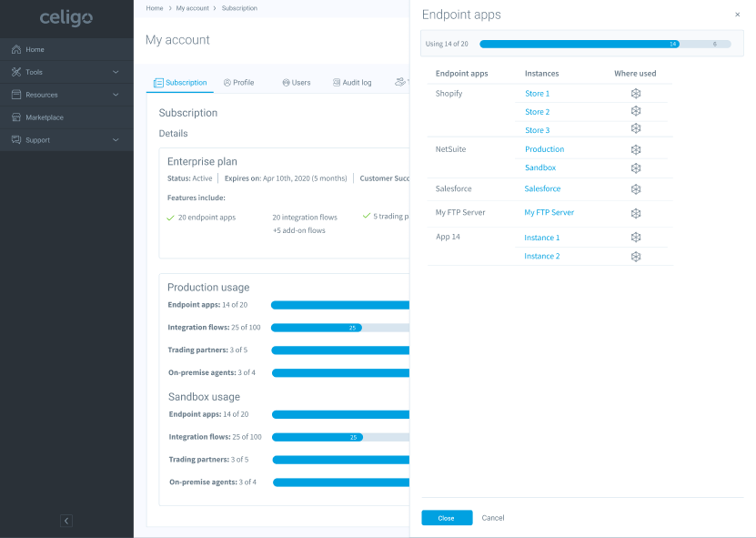The height and width of the screenshot is (538, 756).
Task: Expand the Tools sidebar menu
Action: coord(116,72)
